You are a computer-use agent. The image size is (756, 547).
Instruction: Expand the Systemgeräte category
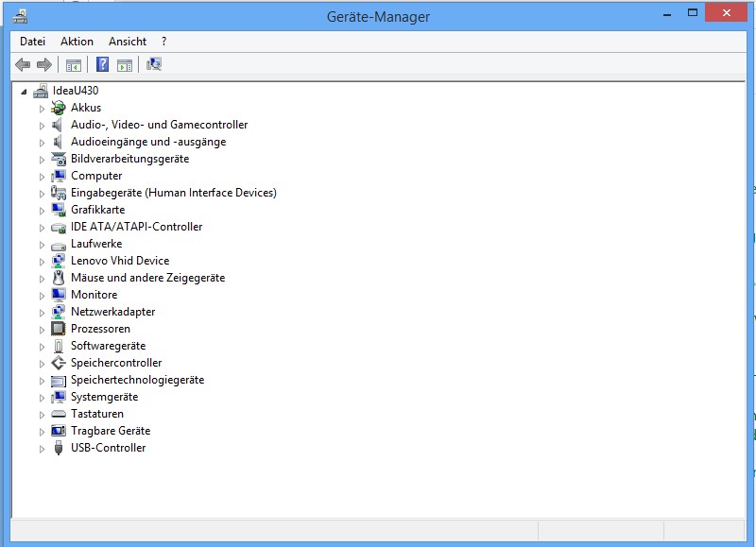pos(42,398)
